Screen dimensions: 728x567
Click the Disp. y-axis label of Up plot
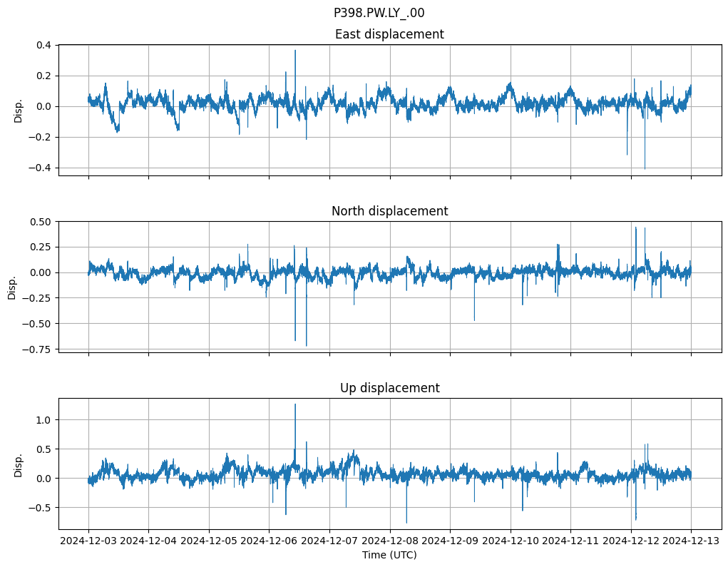pyautogui.click(x=19, y=464)
